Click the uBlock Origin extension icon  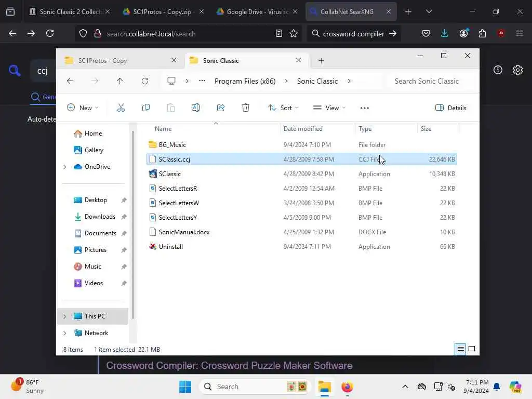[x=501, y=33]
